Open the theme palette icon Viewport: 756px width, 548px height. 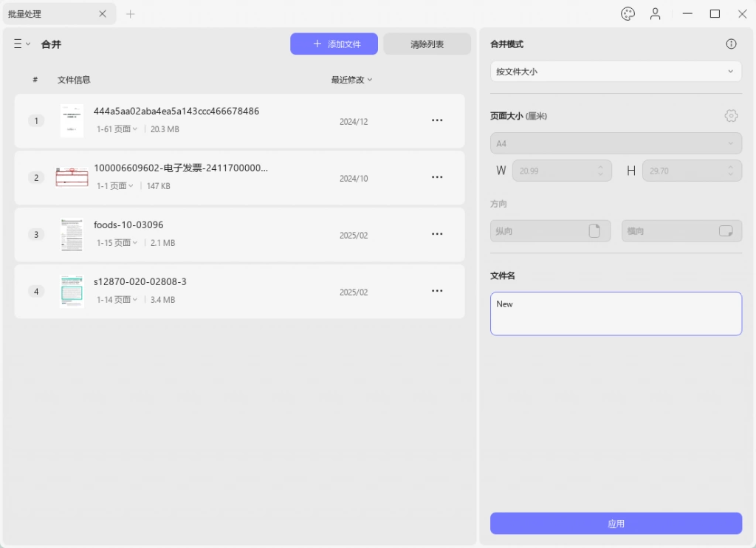click(628, 14)
